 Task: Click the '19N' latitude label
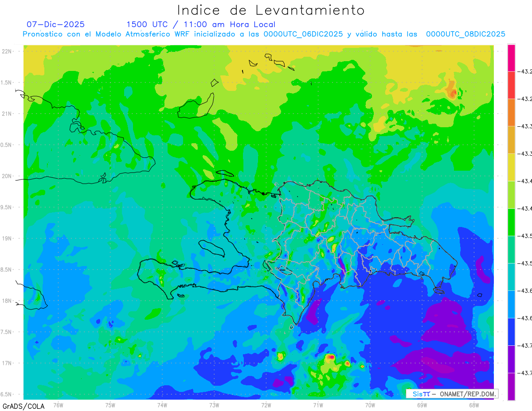(8, 238)
